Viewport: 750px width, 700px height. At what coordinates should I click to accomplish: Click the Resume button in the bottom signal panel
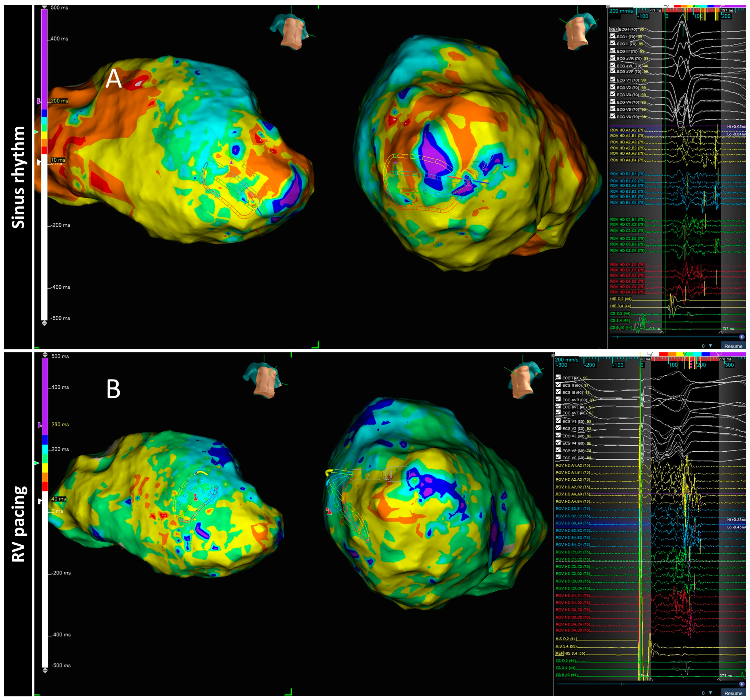pos(733,693)
